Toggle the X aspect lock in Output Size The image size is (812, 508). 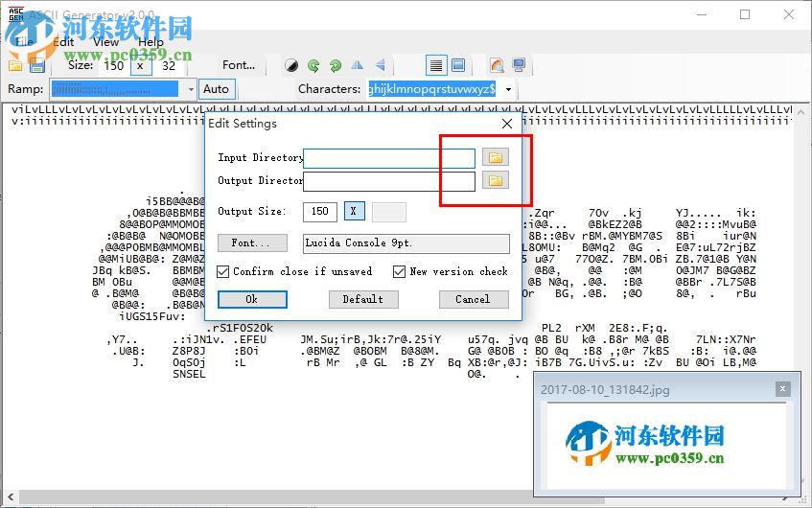pyautogui.click(x=354, y=211)
